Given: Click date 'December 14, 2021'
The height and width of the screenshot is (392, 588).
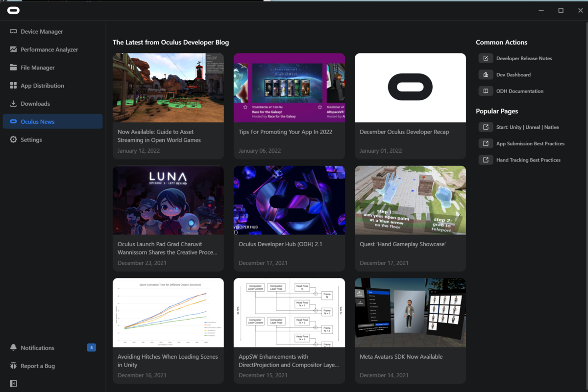Looking at the screenshot, I should click(384, 375).
